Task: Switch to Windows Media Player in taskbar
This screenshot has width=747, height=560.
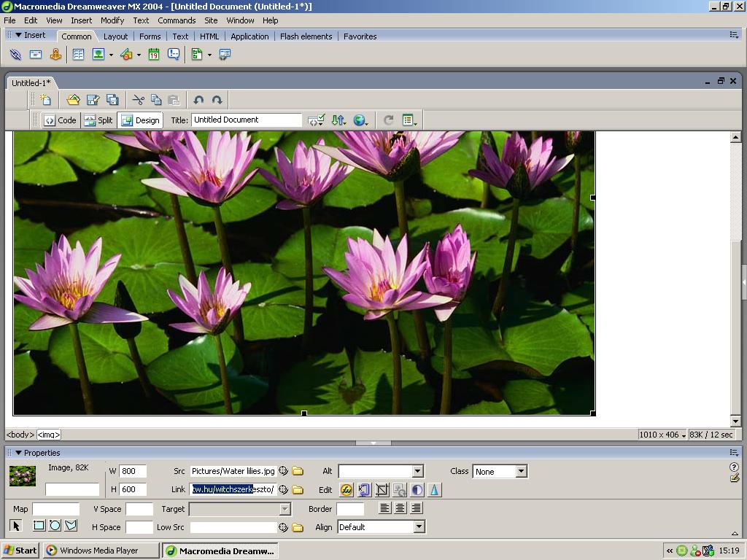Action: point(100,551)
